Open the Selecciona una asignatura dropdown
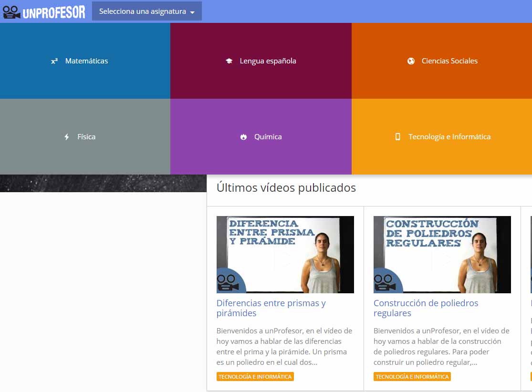The image size is (532, 392). click(x=147, y=11)
